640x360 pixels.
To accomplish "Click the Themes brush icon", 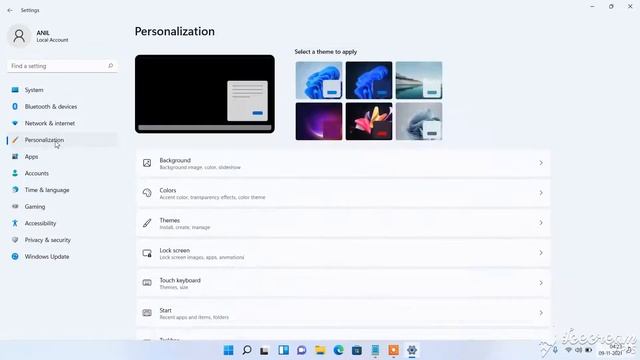I will tap(147, 223).
